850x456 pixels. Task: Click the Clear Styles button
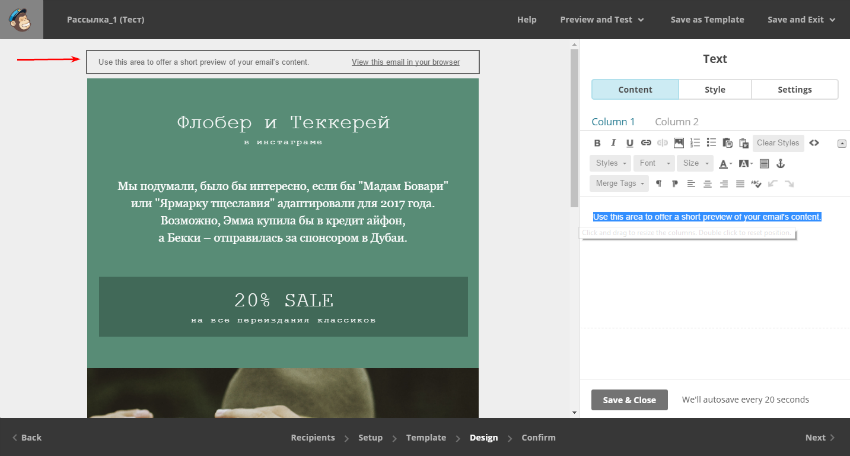point(778,143)
